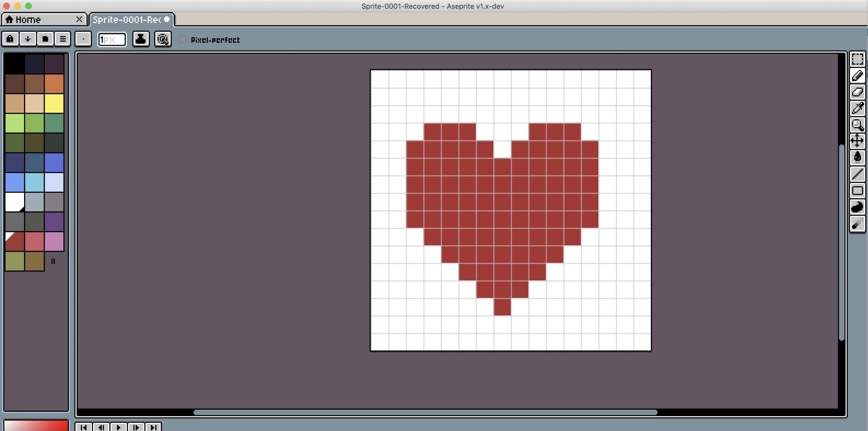This screenshot has height=431, width=868.
Task: Open the ink type button
Action: click(141, 39)
